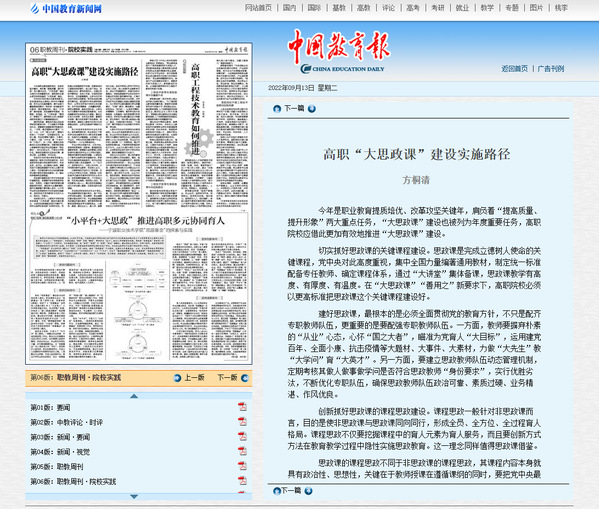Screen dimensions: 599x509
Task: Click the circular diagram figure in page thumbnail
Action: (137, 310)
